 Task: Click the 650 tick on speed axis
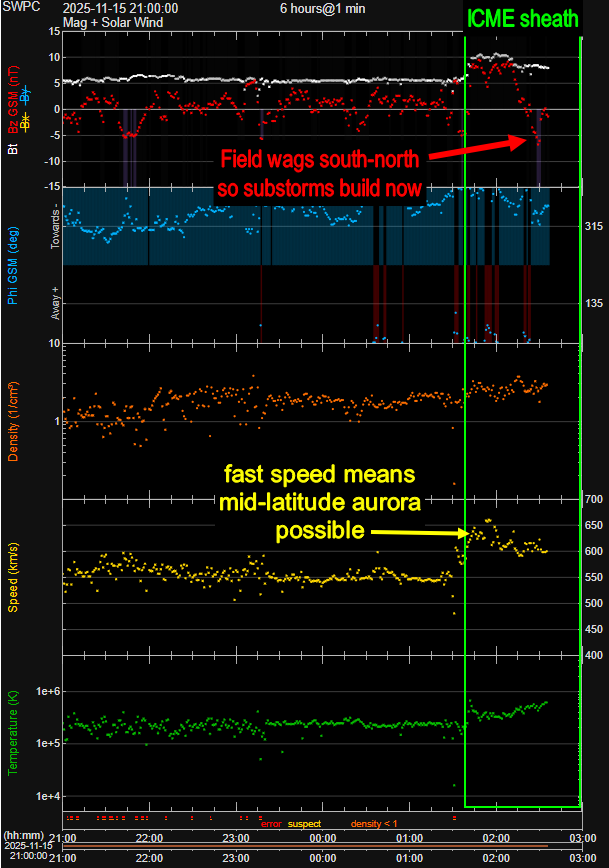(x=594, y=525)
